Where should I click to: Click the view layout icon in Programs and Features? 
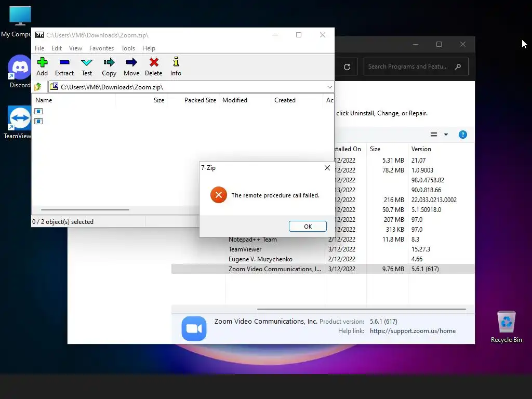coord(434,135)
